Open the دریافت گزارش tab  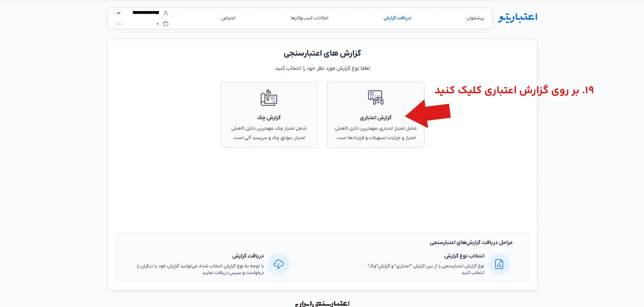click(397, 18)
